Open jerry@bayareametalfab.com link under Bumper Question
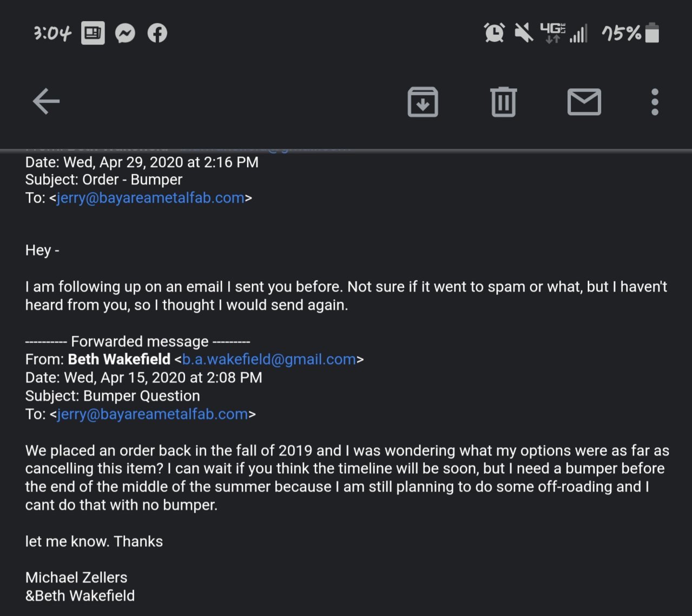Screen dimensions: 692x616 coord(152,414)
